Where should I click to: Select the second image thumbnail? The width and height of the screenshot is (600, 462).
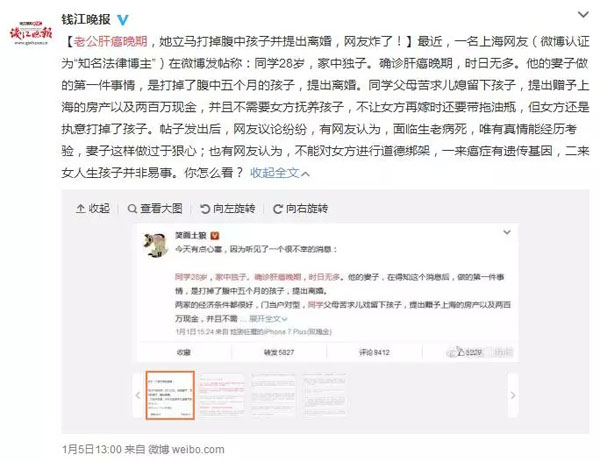(222, 395)
